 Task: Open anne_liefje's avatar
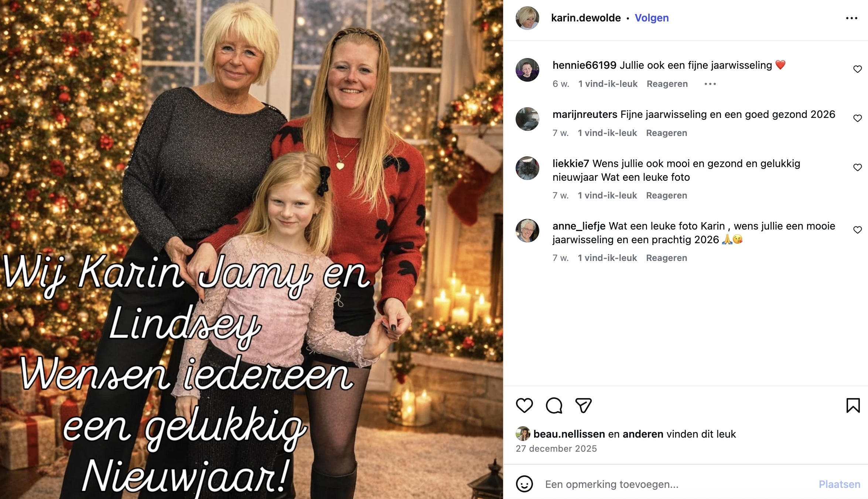tap(527, 230)
